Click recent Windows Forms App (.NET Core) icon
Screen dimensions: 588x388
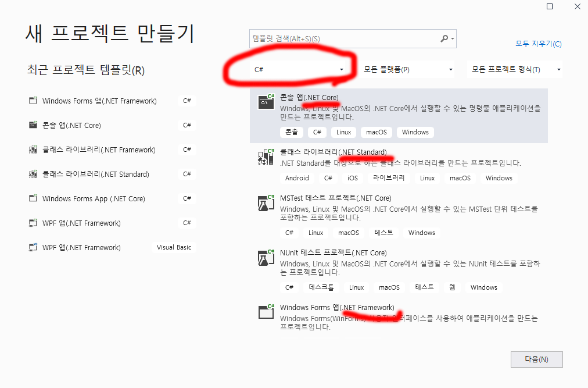point(33,198)
